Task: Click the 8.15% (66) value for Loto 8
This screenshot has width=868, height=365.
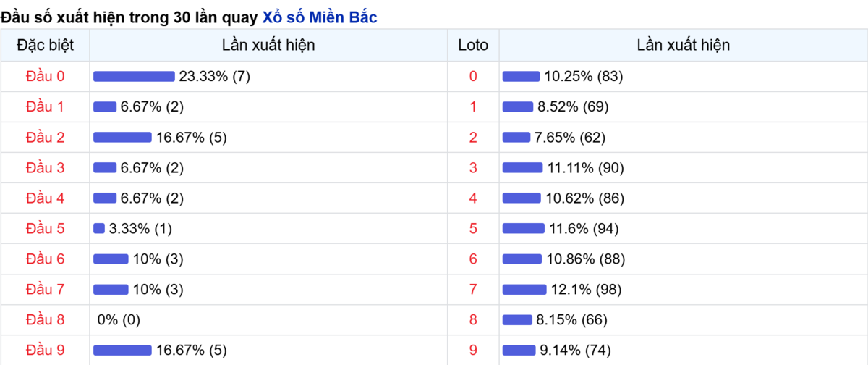Action: pos(571,319)
